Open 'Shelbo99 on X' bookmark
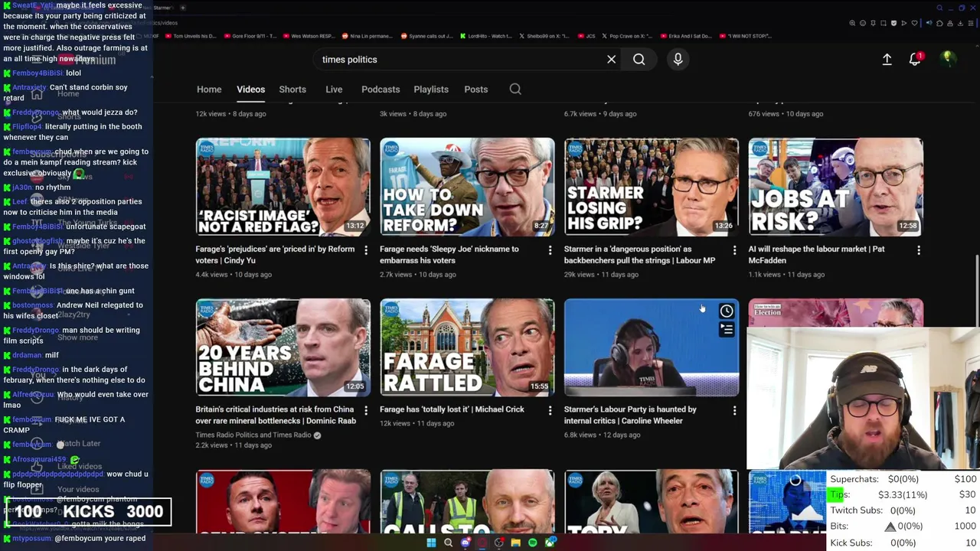This screenshot has height=551, width=980. click(544, 36)
